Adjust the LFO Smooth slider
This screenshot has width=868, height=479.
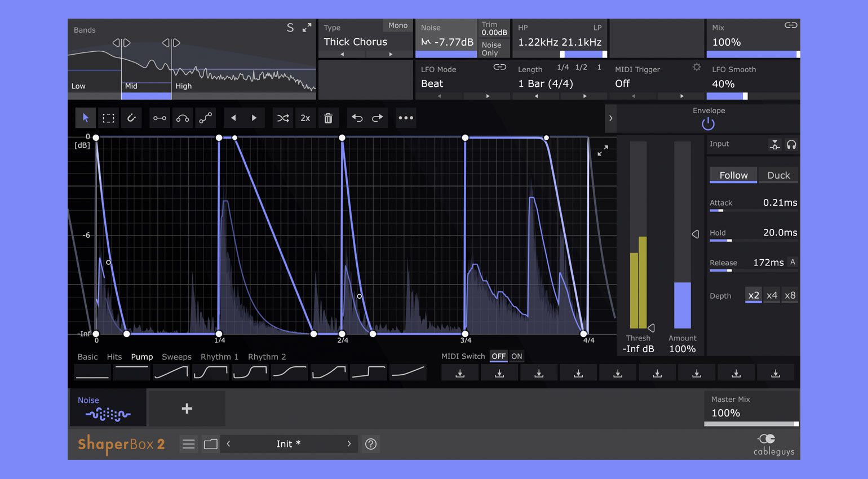coord(753,96)
